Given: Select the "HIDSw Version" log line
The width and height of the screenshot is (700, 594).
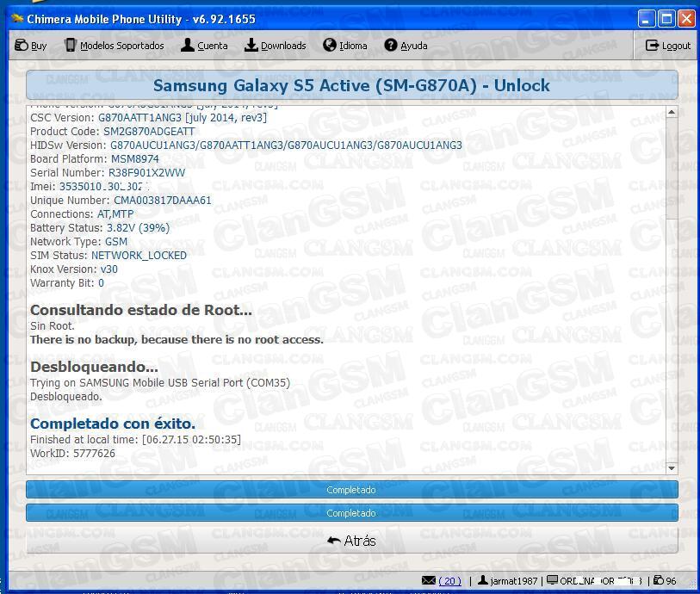Looking at the screenshot, I should (246, 145).
